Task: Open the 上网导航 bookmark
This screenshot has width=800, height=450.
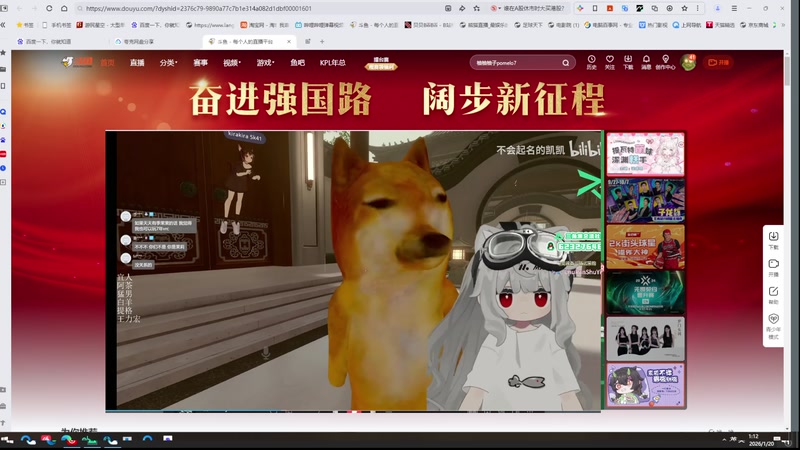Action: (687, 24)
